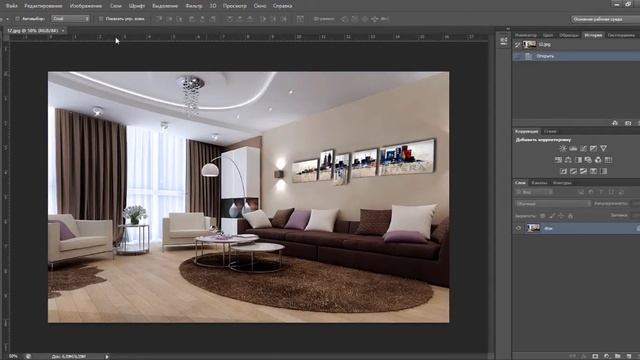The image size is (640, 360).
Task: Open the Просмотр menu
Action: tap(235, 6)
